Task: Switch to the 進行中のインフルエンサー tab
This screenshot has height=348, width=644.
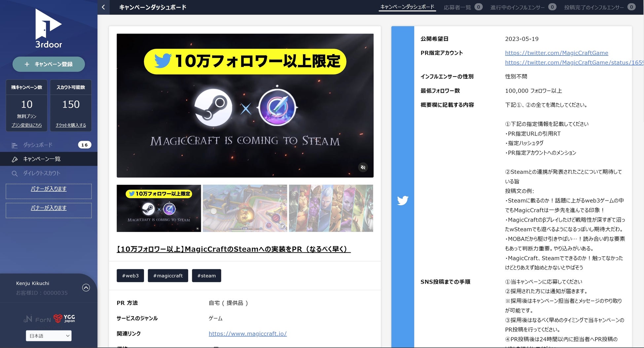Action: (x=518, y=7)
